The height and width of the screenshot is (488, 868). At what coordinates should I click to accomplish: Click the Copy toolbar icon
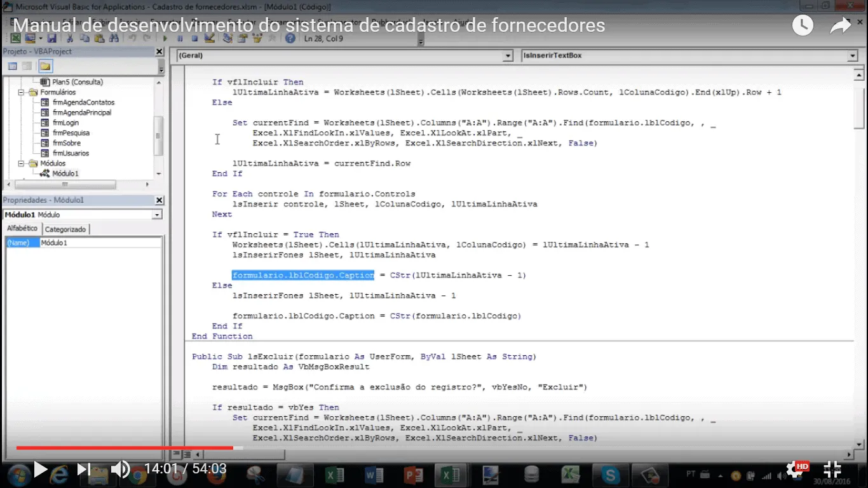click(85, 39)
